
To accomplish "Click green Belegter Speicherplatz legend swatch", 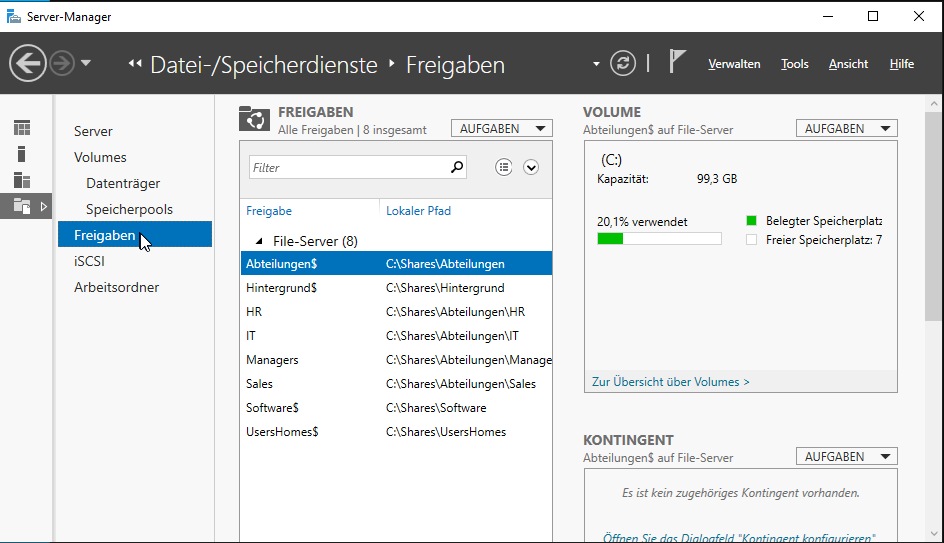I will tap(751, 220).
